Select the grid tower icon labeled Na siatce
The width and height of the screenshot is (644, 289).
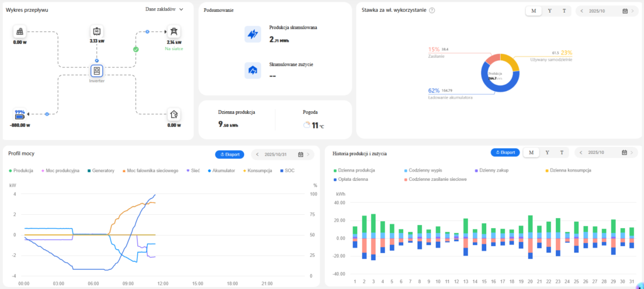point(174,31)
